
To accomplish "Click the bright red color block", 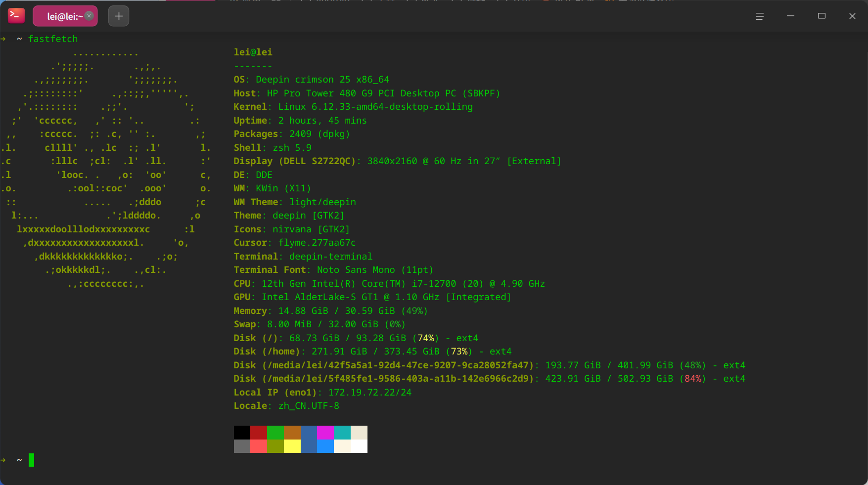I will (x=259, y=446).
